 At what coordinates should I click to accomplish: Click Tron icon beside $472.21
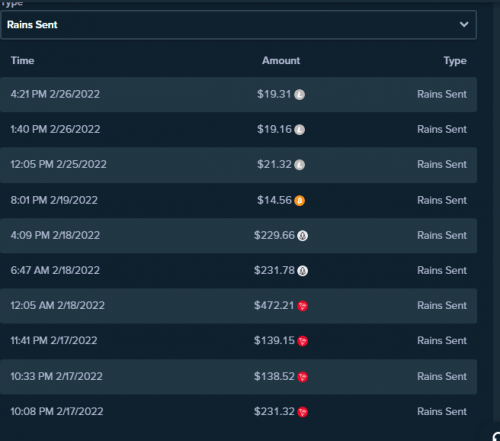point(302,306)
